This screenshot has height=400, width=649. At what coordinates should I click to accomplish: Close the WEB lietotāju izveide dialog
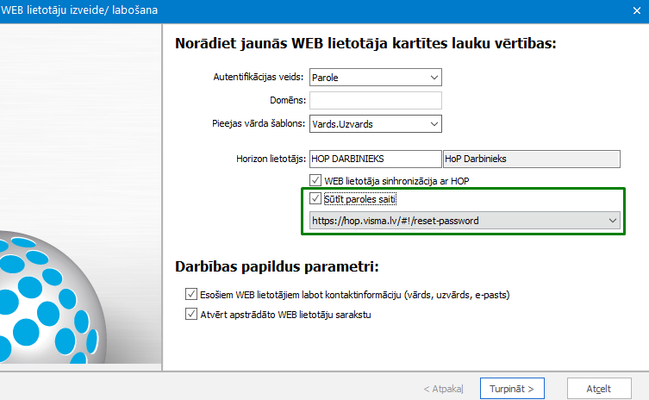(x=637, y=11)
